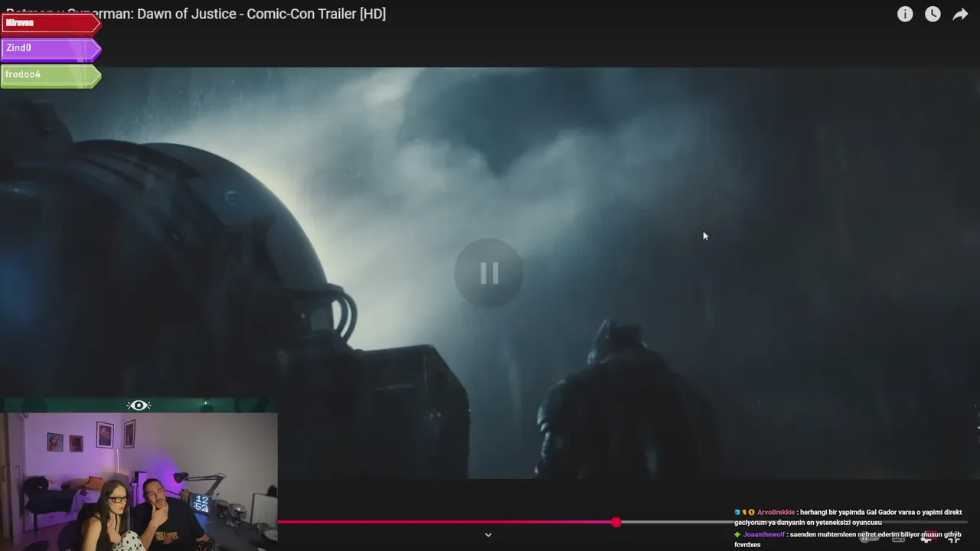Seek on the gray unplayed progress bar
This screenshot has height=551, width=980.
792,522
